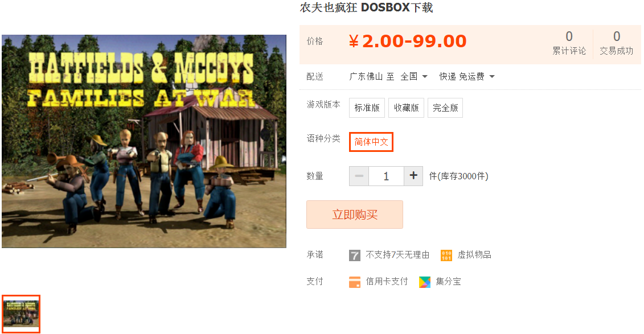The image size is (644, 334).
Task: Select the 标准版 game version
Action: tap(367, 108)
